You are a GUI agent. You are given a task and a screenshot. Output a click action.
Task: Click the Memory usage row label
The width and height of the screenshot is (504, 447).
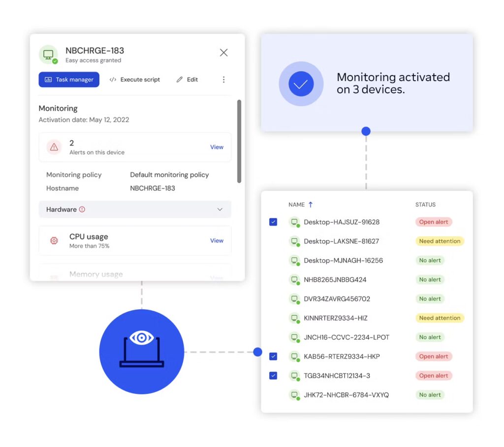click(96, 274)
